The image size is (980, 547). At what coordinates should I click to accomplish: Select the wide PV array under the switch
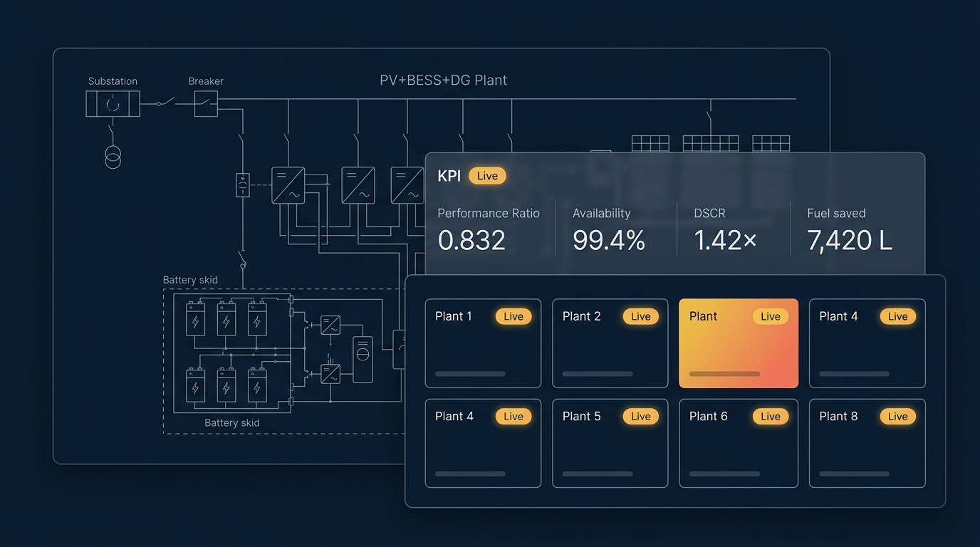(711, 143)
